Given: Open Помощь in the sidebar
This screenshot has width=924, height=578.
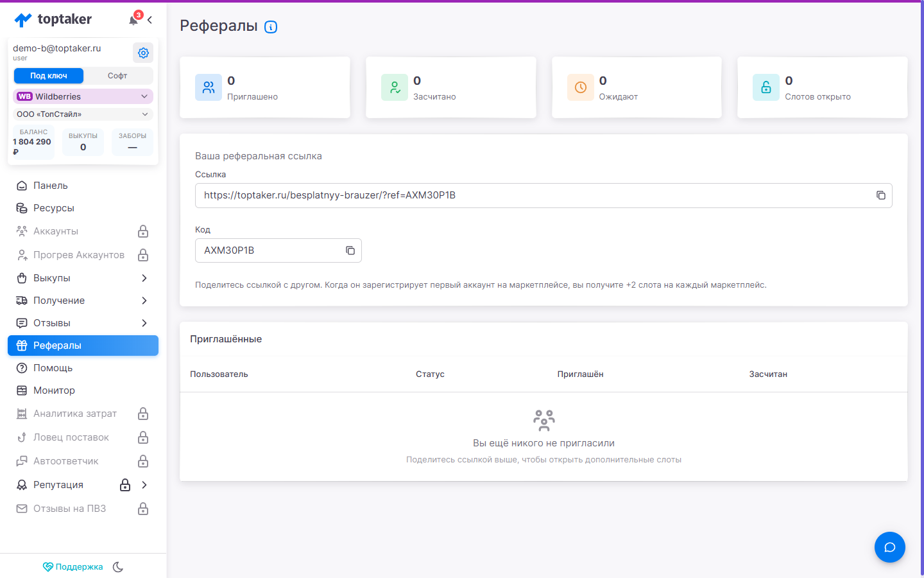Looking at the screenshot, I should point(83,368).
